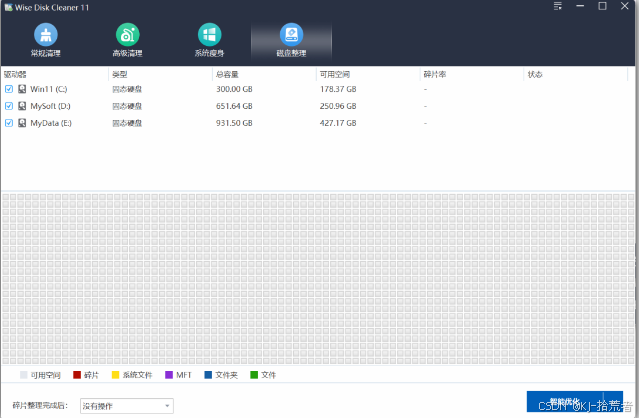Select the 磁盘整理 disk defrag tab

coord(291,40)
